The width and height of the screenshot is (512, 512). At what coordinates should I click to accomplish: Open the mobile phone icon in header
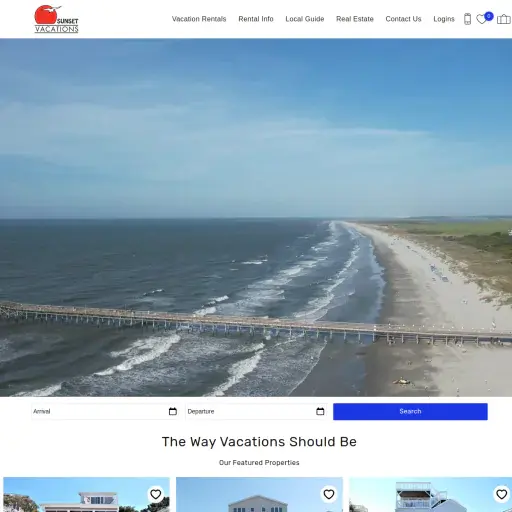click(x=467, y=19)
